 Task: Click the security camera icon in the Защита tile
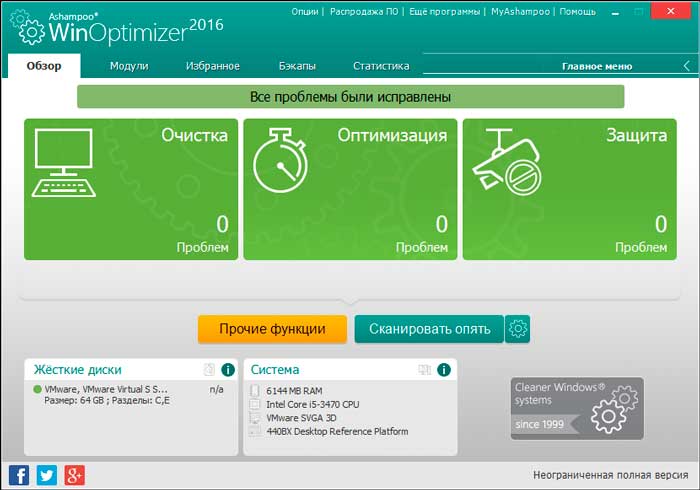507,162
